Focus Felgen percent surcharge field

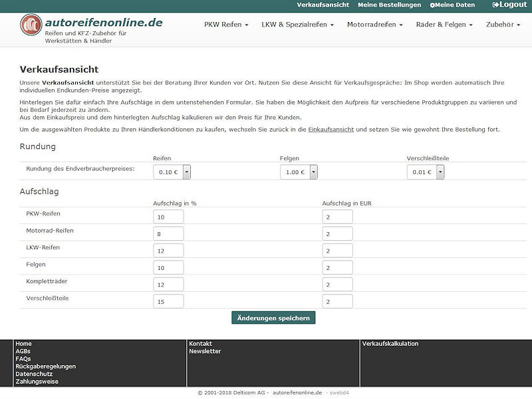168,268
